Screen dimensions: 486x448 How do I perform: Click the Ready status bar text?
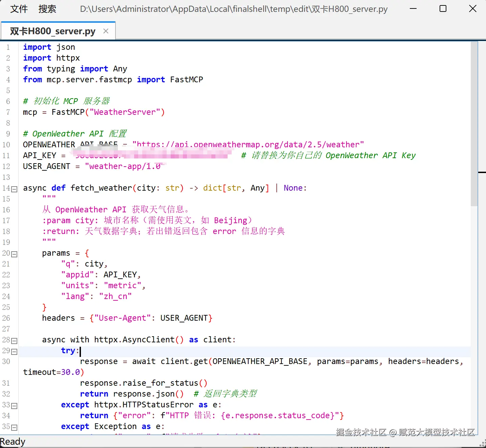click(x=13, y=442)
